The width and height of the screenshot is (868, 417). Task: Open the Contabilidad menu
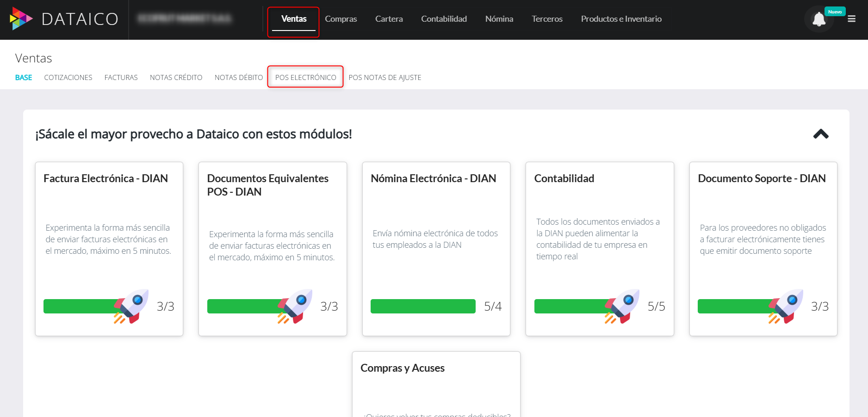coord(444,19)
